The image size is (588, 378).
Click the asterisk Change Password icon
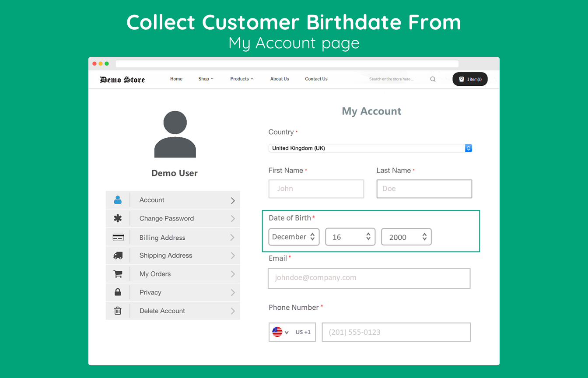[x=118, y=218]
